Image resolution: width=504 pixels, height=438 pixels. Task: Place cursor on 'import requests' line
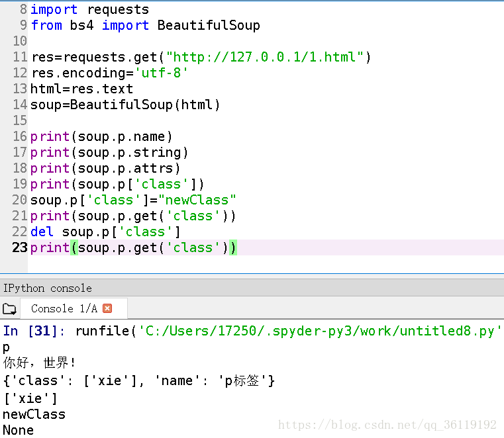(x=89, y=10)
